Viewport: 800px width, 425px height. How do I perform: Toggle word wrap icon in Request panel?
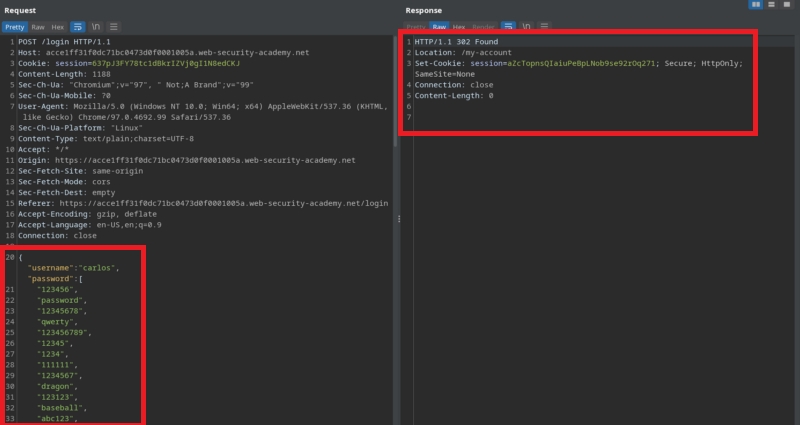[x=77, y=26]
